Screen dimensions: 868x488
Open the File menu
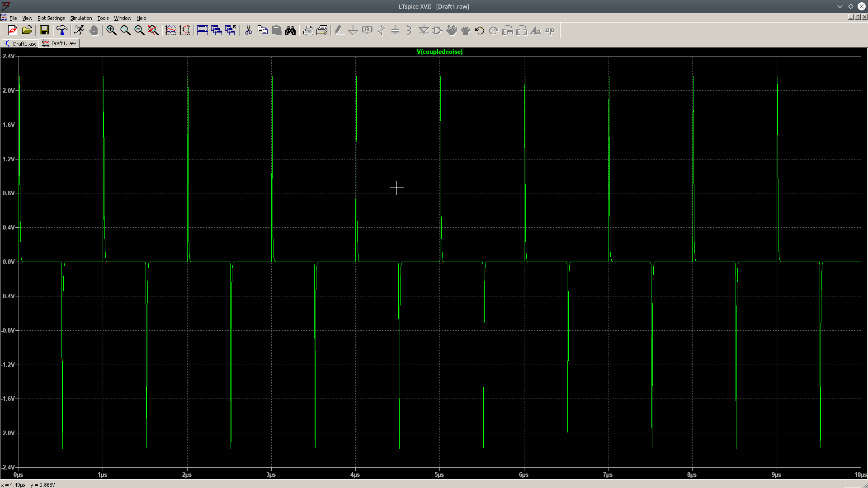pyautogui.click(x=13, y=18)
